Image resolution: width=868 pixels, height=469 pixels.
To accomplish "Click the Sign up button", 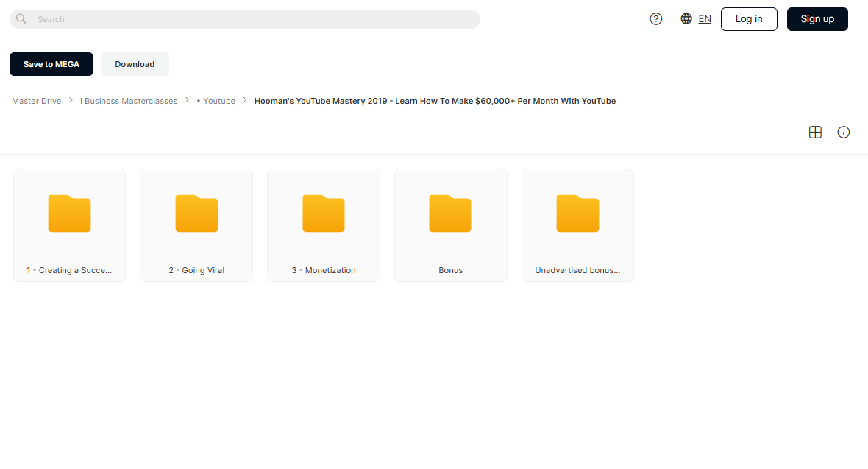I will point(818,19).
